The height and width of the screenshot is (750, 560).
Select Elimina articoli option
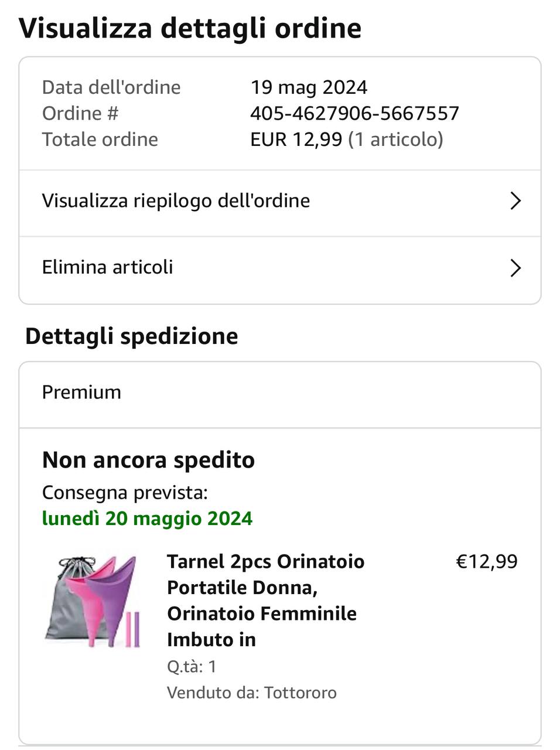(x=108, y=268)
